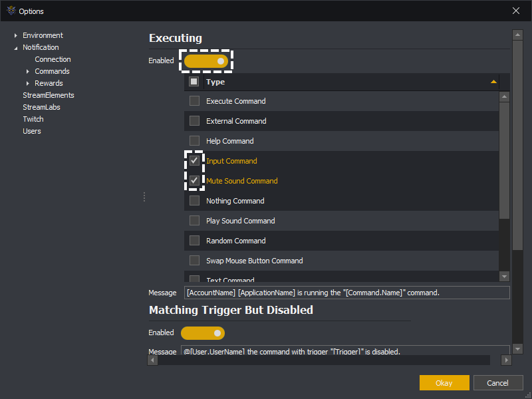This screenshot has height=399, width=532.
Task: Check the External Command checkbox
Action: (x=194, y=121)
